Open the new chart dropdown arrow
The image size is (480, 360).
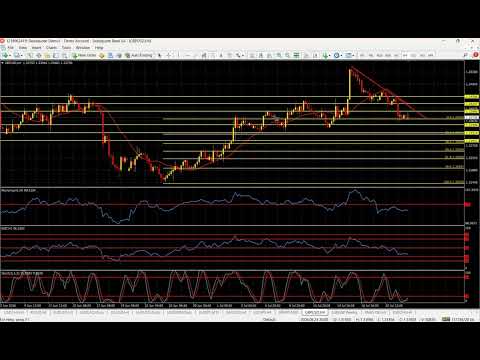tap(10, 55)
